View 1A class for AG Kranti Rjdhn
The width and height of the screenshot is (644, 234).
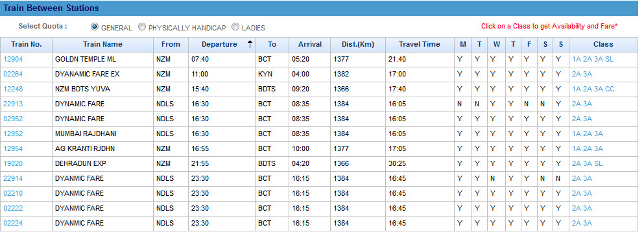(x=577, y=148)
